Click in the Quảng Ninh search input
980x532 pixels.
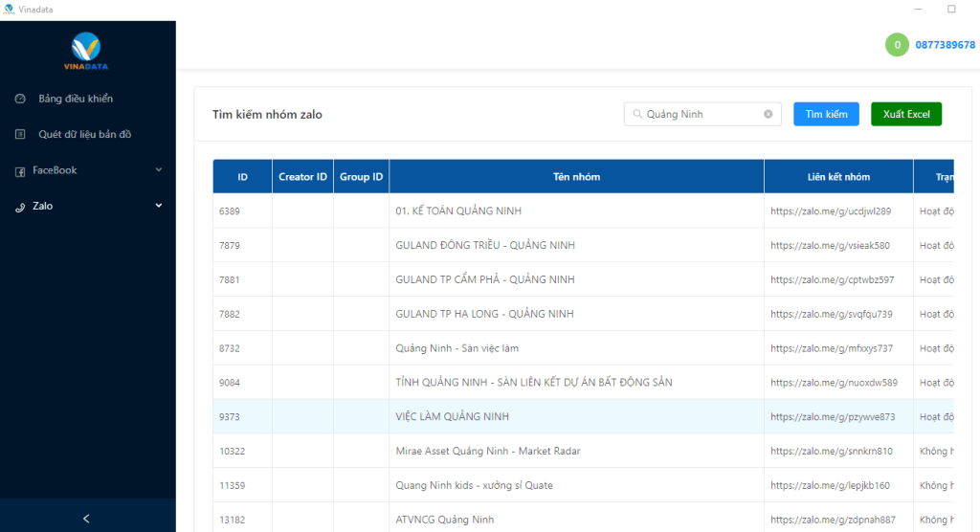pyautogui.click(x=701, y=114)
